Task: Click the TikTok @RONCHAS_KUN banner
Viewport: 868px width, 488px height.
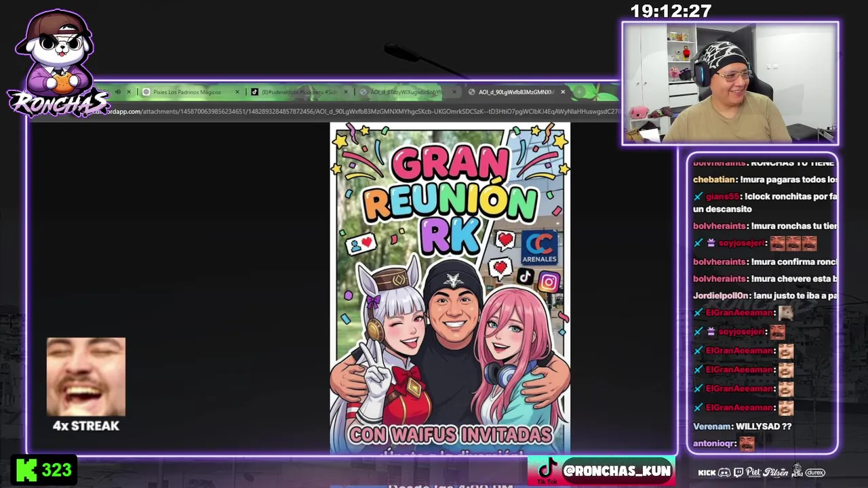Action: pos(601,470)
